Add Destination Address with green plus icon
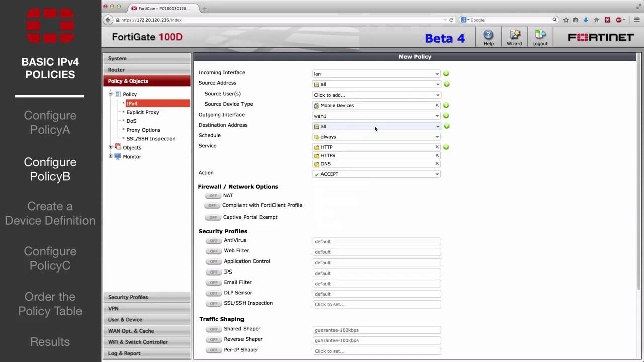644x362 pixels. click(x=446, y=126)
